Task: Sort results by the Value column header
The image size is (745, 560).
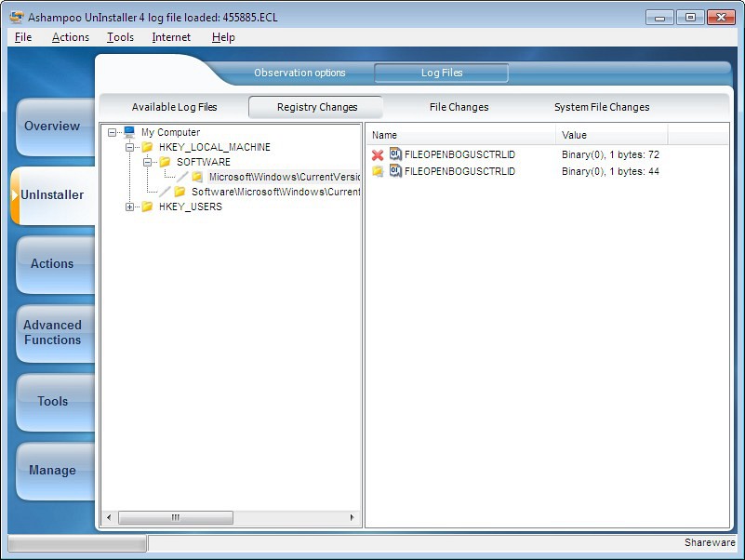Action: click(574, 134)
